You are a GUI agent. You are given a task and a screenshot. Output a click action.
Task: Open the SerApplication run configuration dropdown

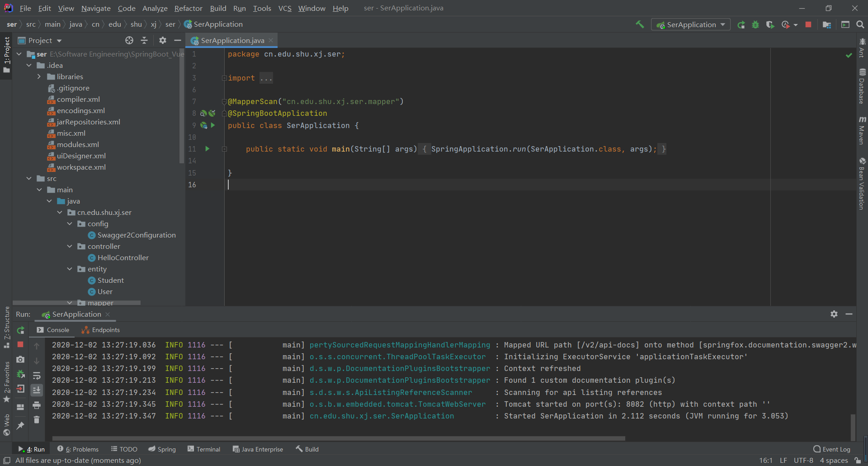click(691, 25)
